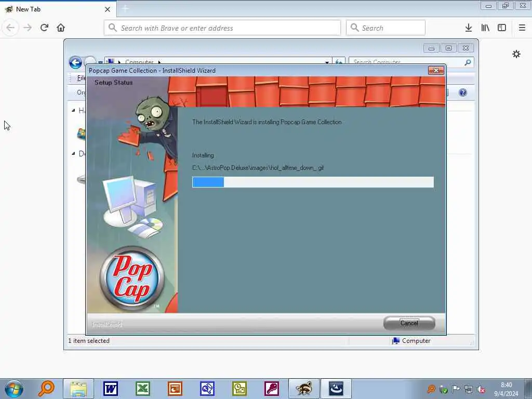Open the browser downloads panel

pyautogui.click(x=469, y=28)
